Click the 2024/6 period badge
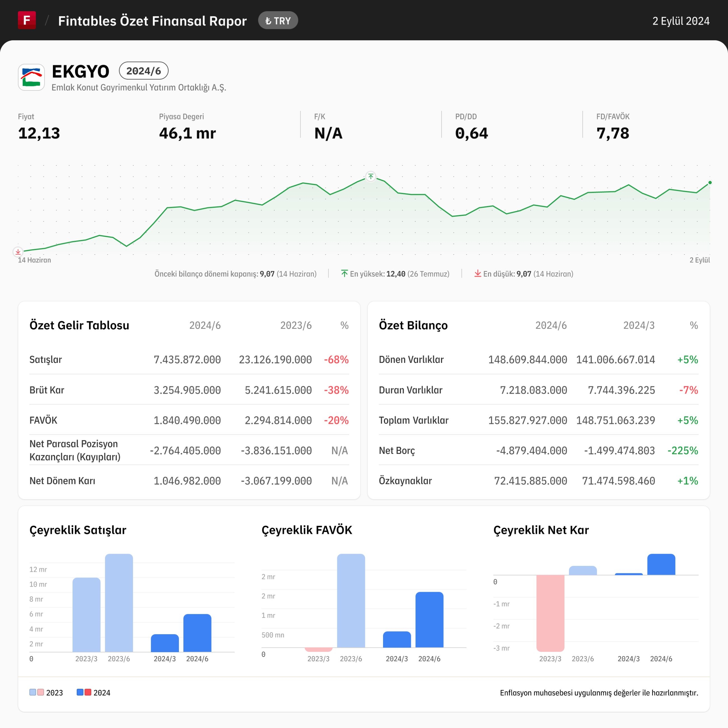This screenshot has width=728, height=728. tap(144, 71)
